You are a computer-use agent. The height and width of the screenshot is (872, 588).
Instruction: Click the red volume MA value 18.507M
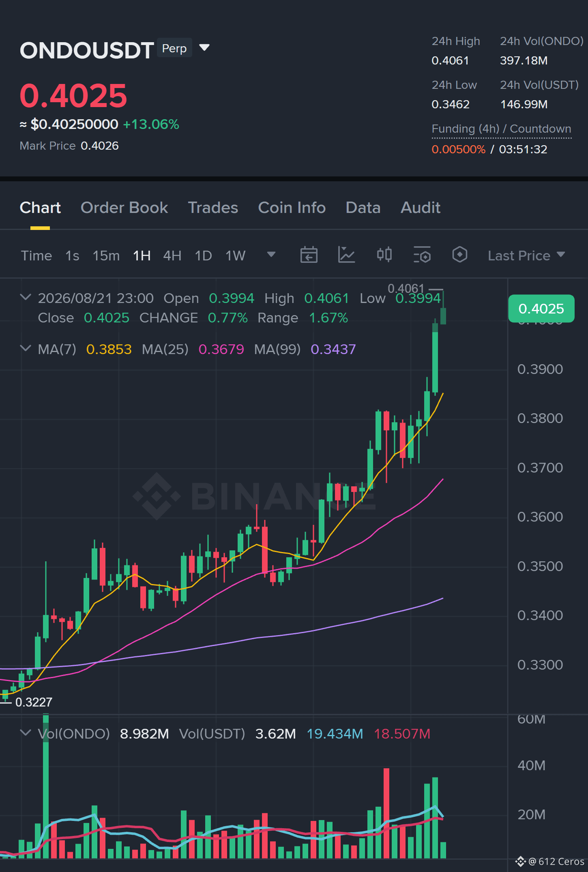[x=402, y=733]
